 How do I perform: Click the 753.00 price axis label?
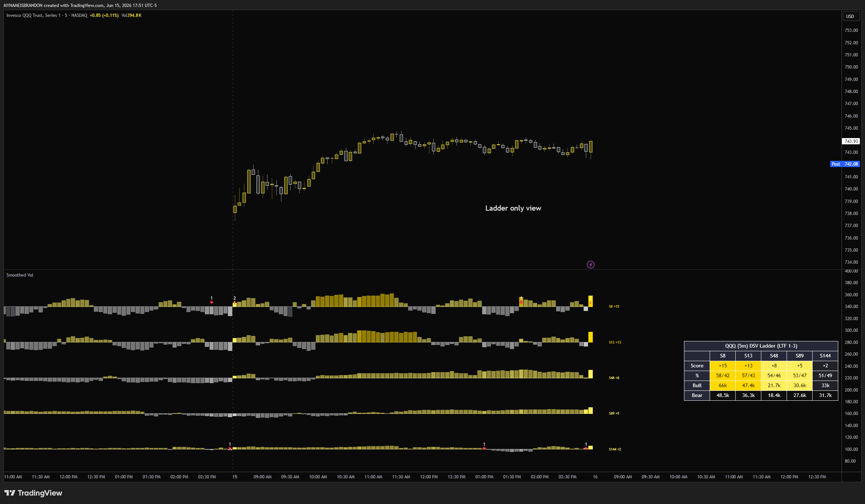point(851,30)
